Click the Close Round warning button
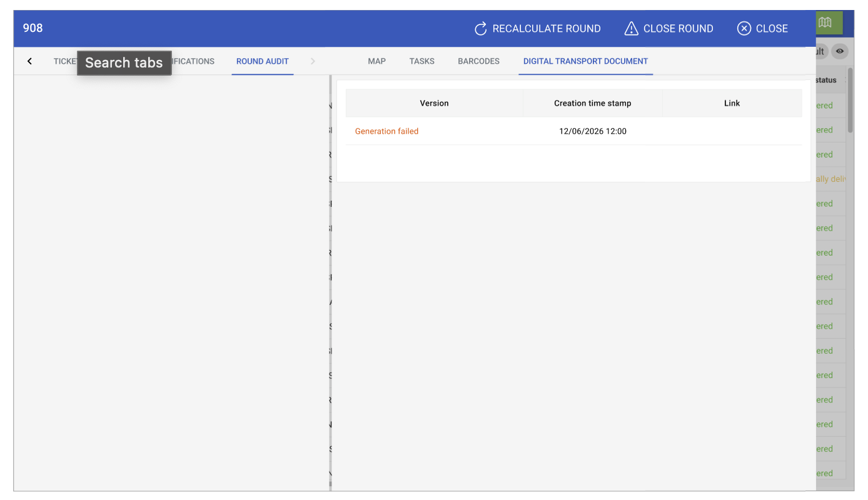 click(669, 29)
